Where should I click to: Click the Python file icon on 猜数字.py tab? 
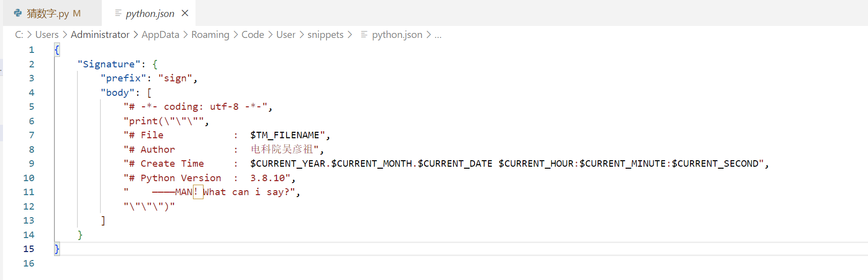pyautogui.click(x=18, y=13)
